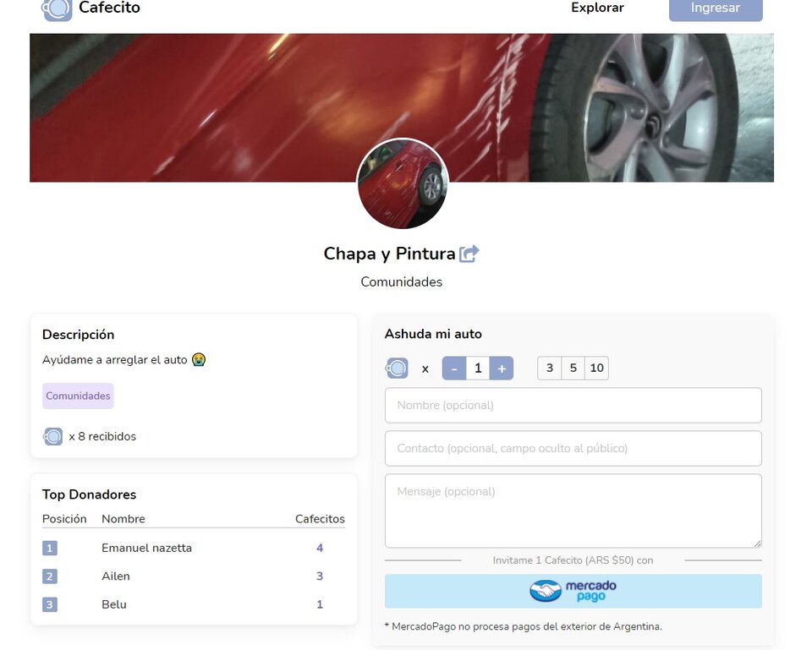Click the Ingresar login button

[716, 8]
